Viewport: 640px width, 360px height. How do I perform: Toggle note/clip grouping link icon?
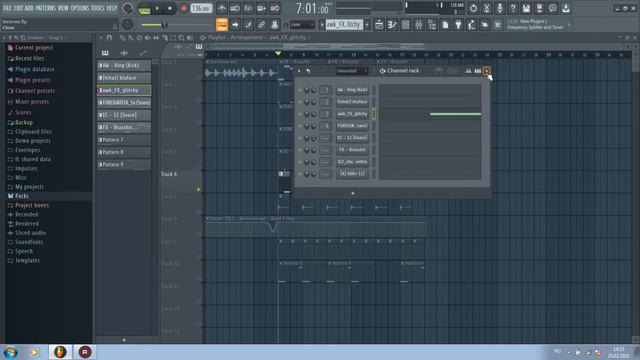pyautogui.click(x=261, y=25)
